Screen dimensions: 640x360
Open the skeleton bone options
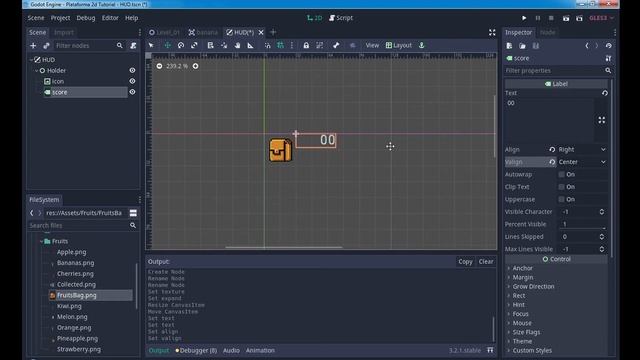336,45
